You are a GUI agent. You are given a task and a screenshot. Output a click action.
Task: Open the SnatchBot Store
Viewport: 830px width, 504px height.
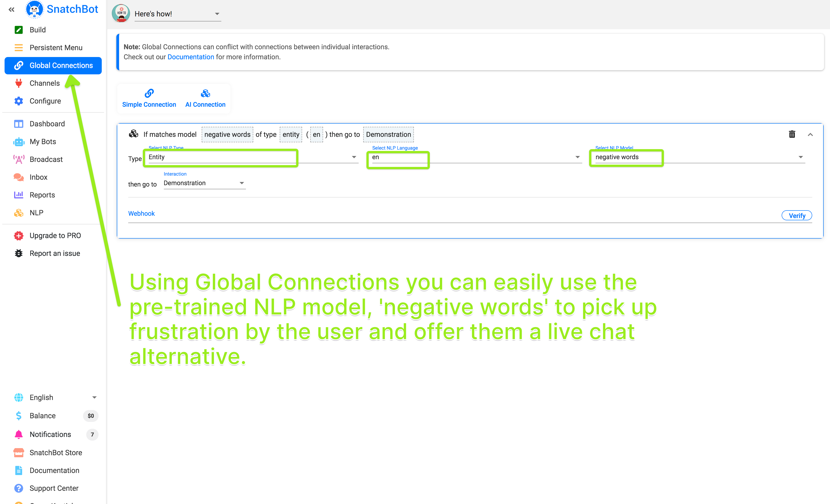click(56, 452)
